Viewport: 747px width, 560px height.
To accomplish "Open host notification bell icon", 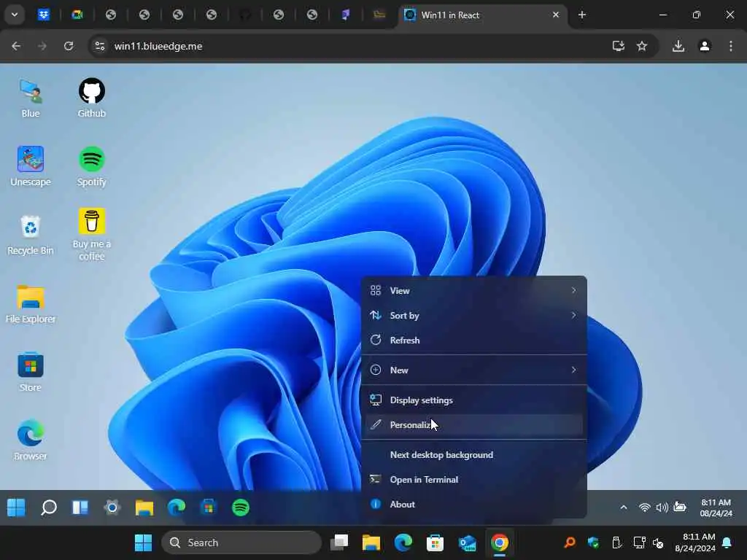I will pyautogui.click(x=727, y=542).
